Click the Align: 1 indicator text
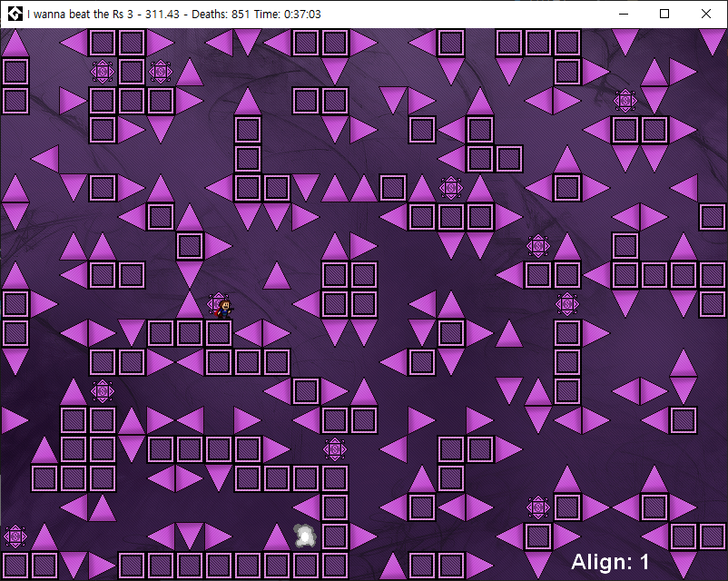This screenshot has height=581, width=728. point(610,562)
